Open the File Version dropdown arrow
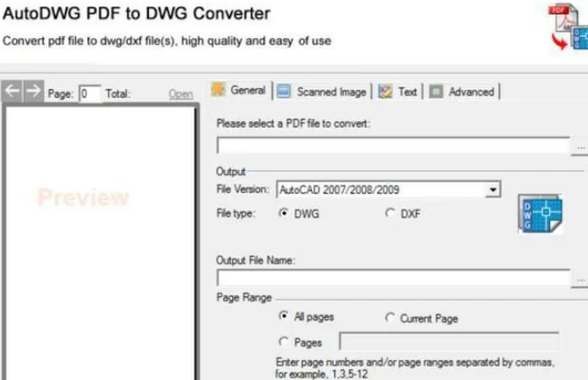Viewport: 588px width, 380px height. [x=493, y=190]
